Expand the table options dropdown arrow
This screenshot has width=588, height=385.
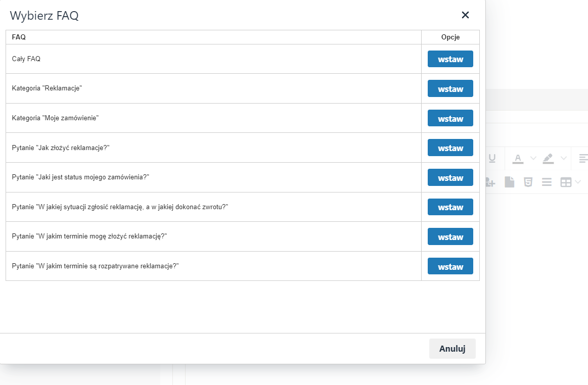pos(578,182)
